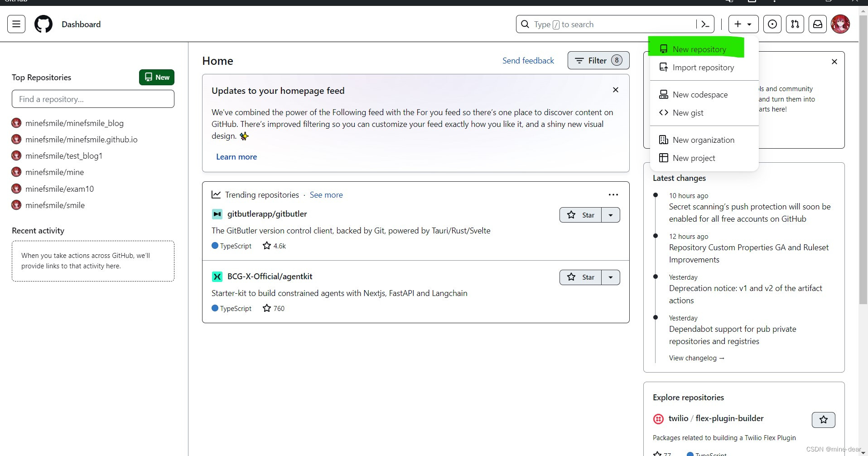Star the BCG-X-Official/agentkit repository

pos(581,277)
